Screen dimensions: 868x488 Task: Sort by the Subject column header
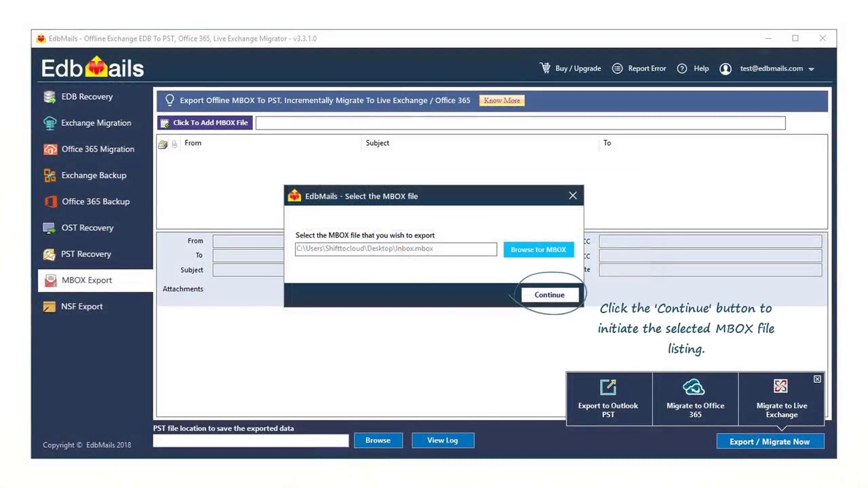click(x=377, y=143)
